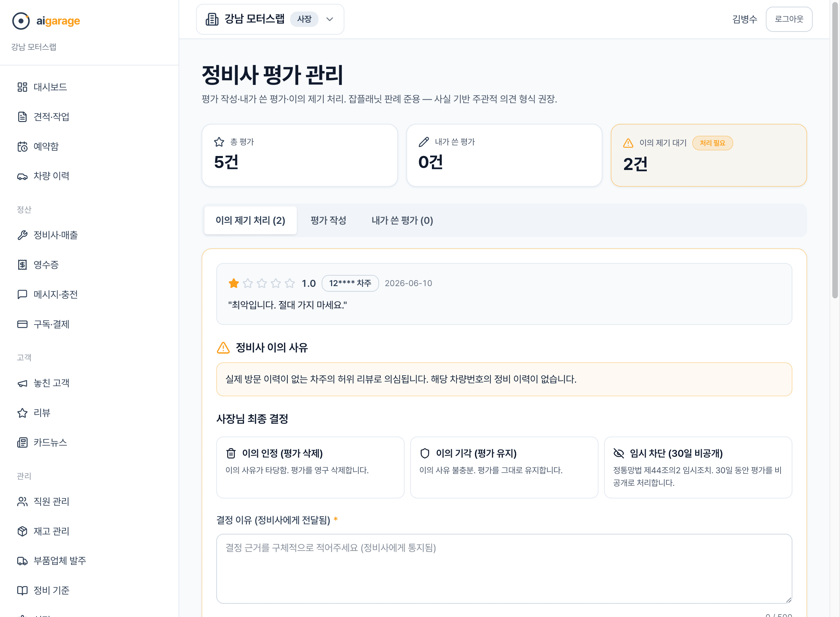This screenshot has height=617, width=840.
Task: Open 메시지·충전 menu item
Action: pyautogui.click(x=89, y=294)
